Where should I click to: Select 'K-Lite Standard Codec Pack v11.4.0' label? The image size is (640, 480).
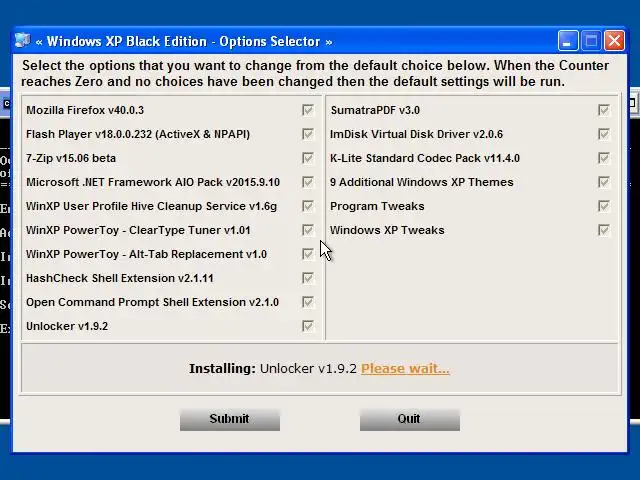425,158
